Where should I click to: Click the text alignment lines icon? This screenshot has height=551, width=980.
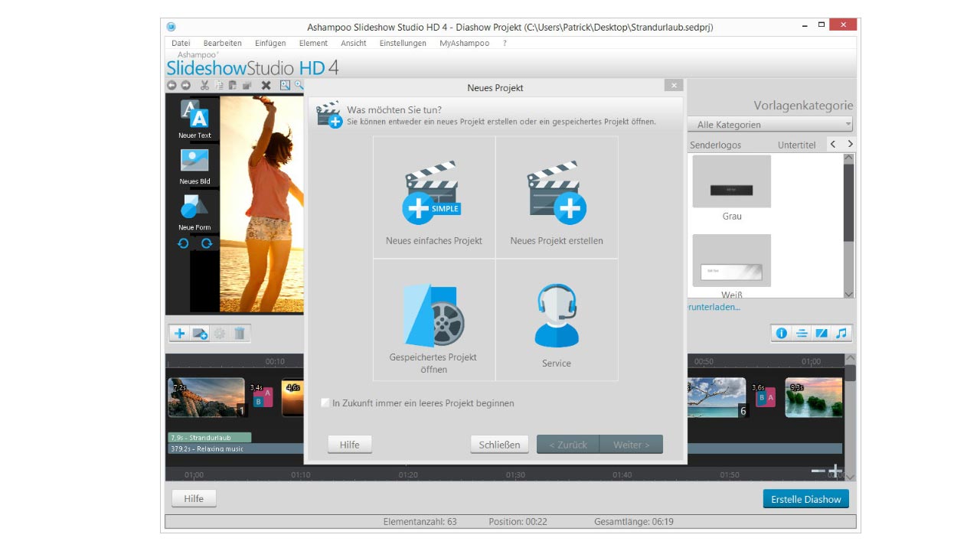802,333
